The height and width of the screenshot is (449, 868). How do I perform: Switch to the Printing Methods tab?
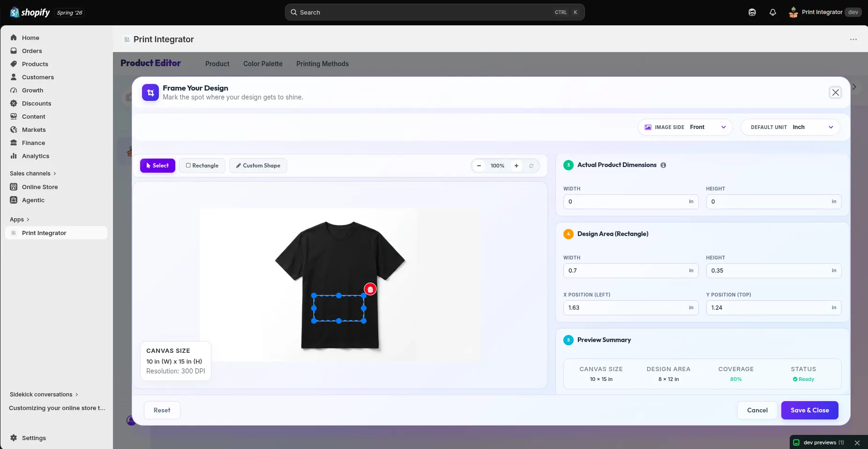(322, 64)
